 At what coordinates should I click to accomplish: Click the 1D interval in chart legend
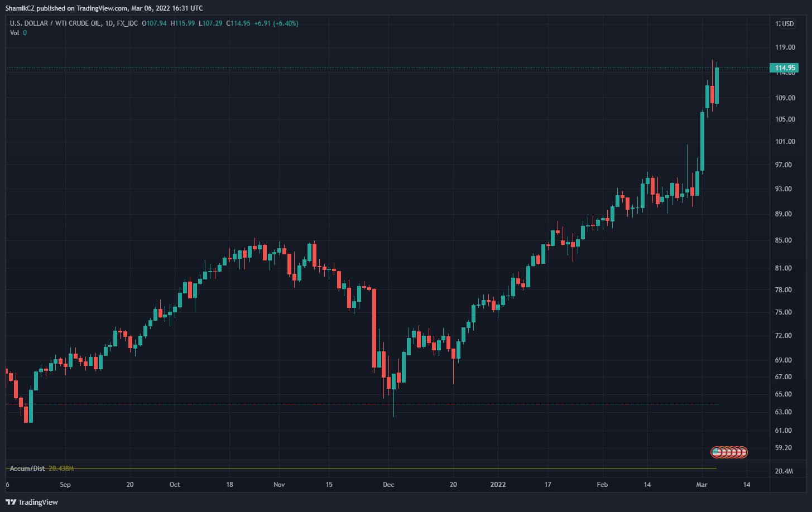pyautogui.click(x=109, y=23)
